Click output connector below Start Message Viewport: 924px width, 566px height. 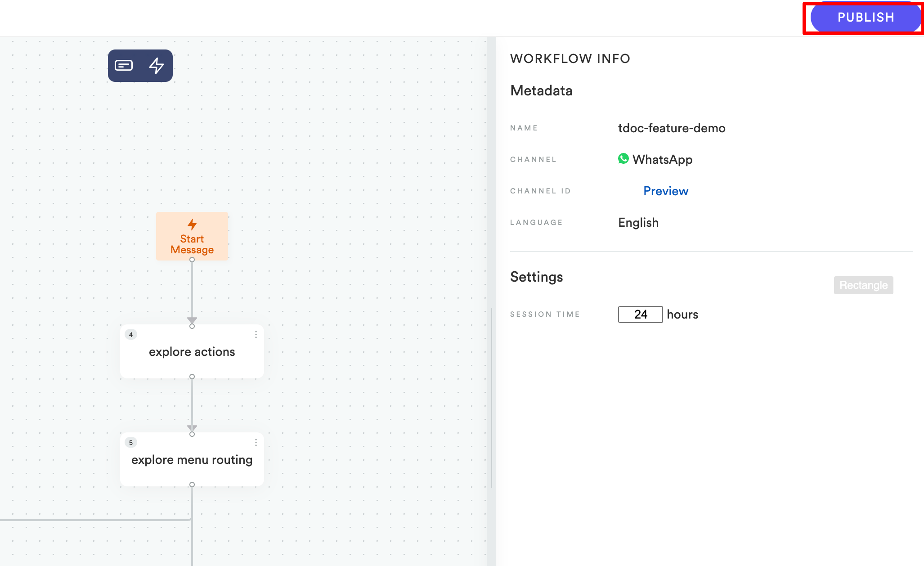coord(192,260)
